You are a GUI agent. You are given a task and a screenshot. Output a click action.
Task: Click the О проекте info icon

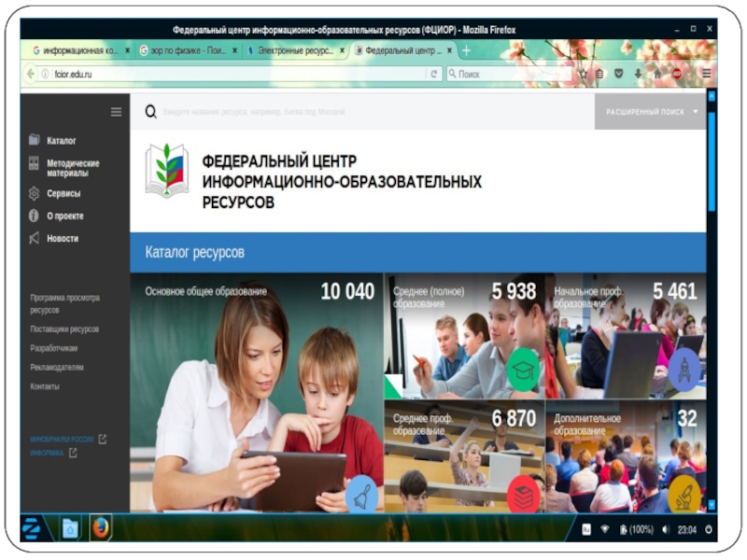[34, 216]
